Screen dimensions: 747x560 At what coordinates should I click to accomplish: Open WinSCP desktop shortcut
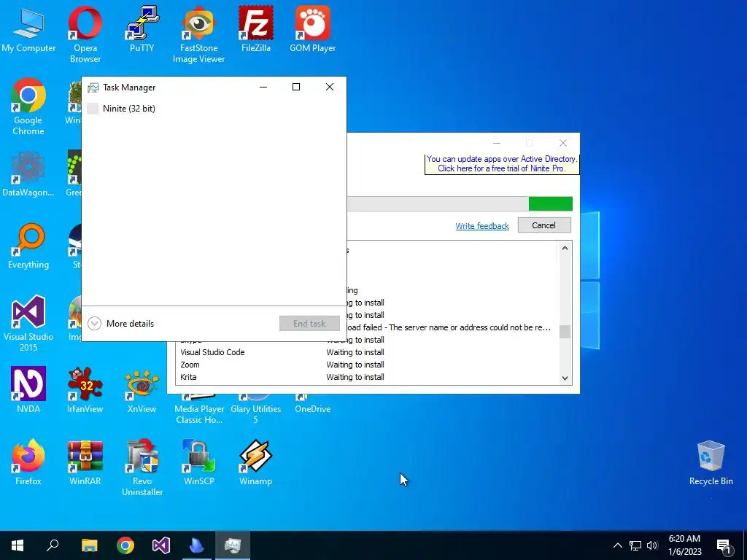tap(198, 462)
